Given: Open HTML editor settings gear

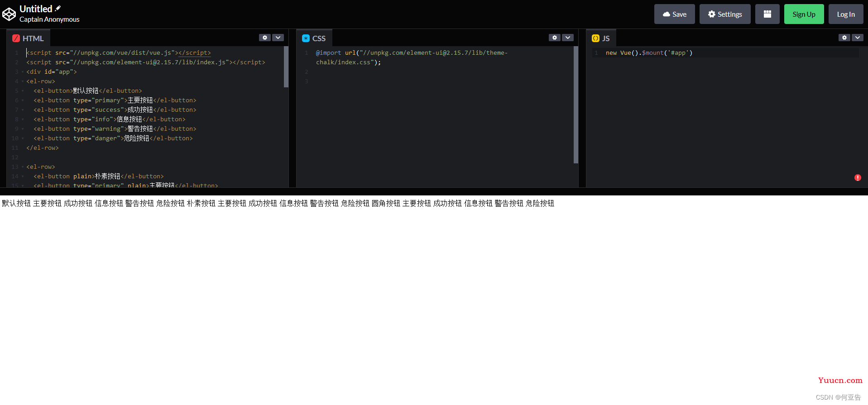Looking at the screenshot, I should 265,38.
